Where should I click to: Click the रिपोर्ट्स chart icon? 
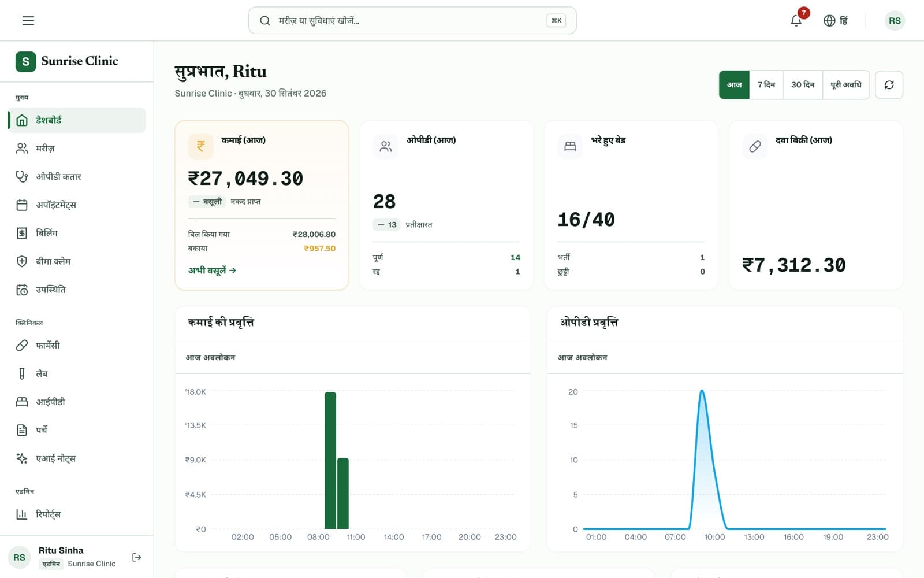[x=22, y=514]
